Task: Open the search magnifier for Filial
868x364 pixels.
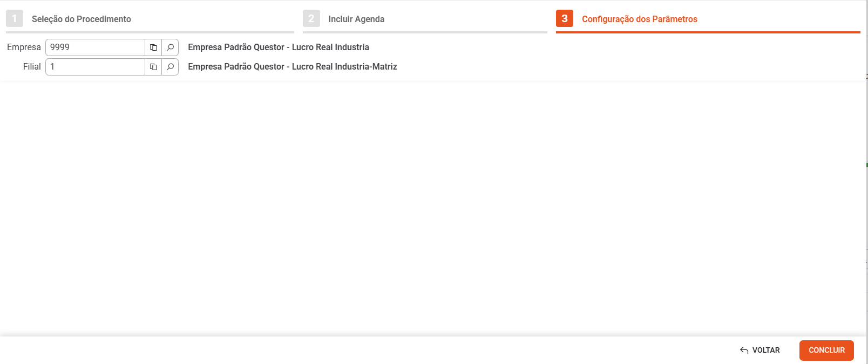Action: [170, 67]
